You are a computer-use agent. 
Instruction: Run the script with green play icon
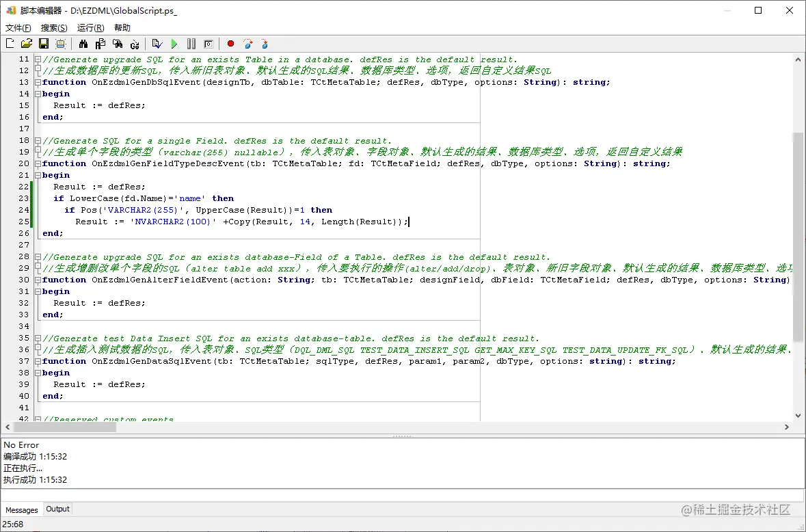click(x=174, y=44)
